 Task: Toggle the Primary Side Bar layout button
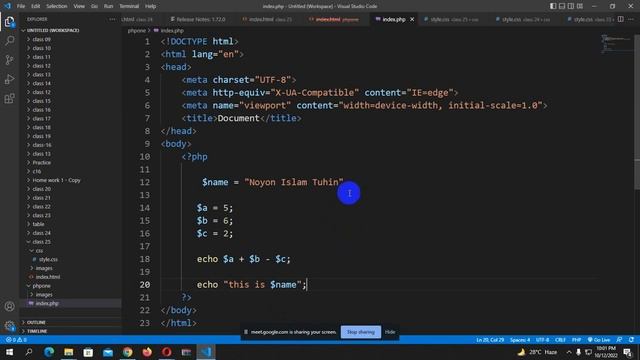point(553,6)
